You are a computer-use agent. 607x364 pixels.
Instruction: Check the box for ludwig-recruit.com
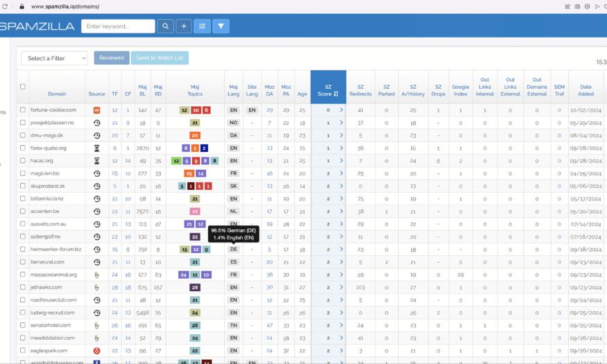23,313
